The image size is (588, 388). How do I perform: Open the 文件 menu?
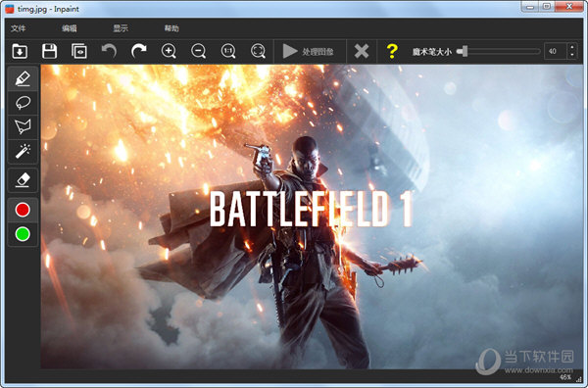coord(18,28)
